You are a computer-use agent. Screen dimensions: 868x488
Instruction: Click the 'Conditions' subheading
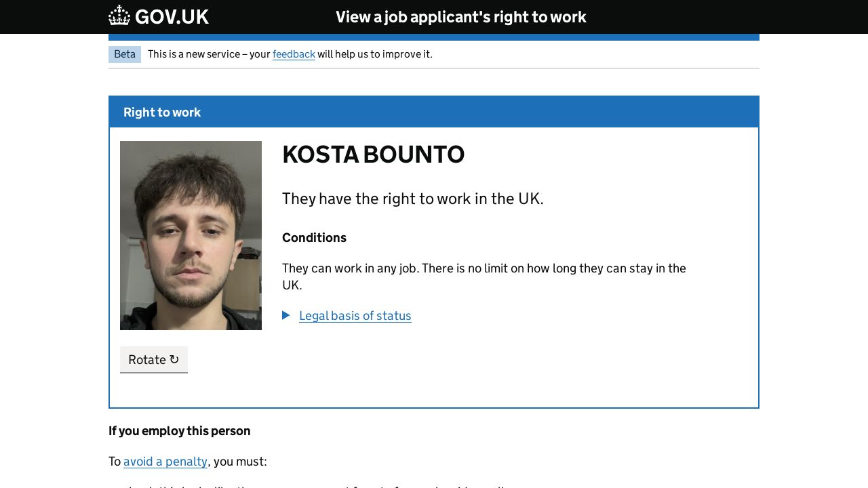click(x=314, y=238)
